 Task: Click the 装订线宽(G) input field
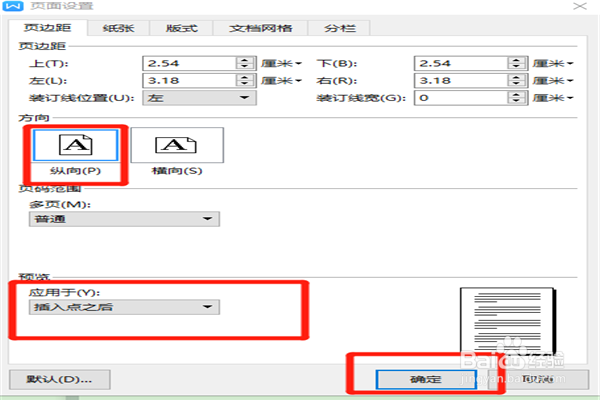click(x=461, y=98)
